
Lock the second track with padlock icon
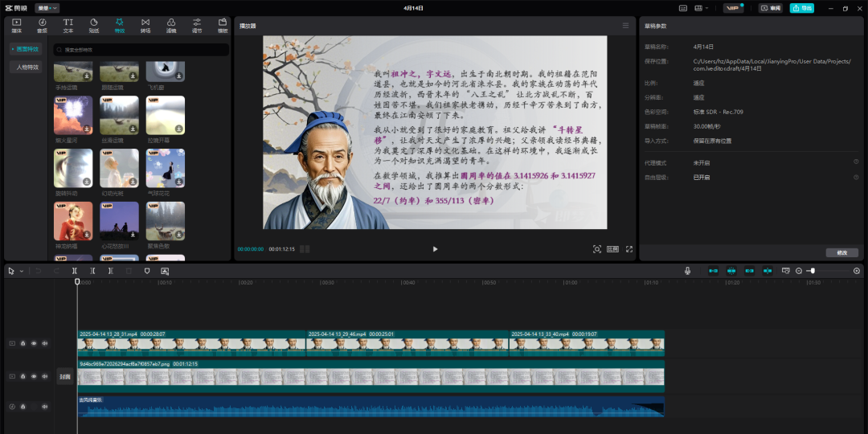[23, 376]
